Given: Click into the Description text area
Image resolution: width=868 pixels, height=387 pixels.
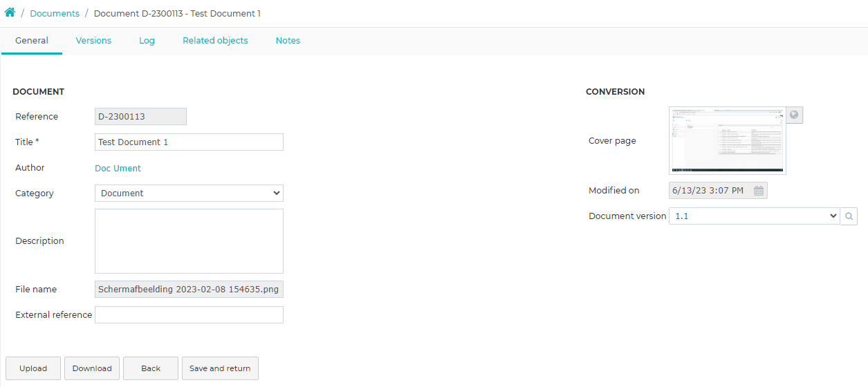Looking at the screenshot, I should [189, 241].
